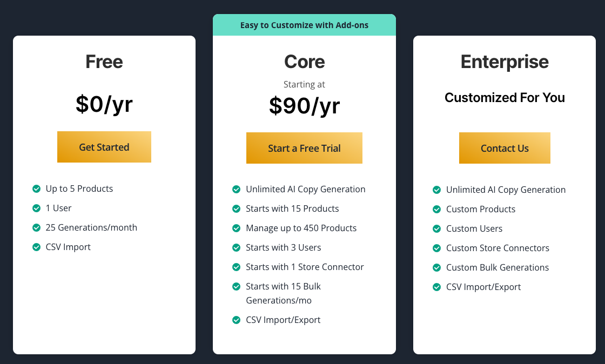Viewport: 605px width, 364px height.
Task: Click the Easy to Customize with Add-ons banner
Action: (304, 25)
